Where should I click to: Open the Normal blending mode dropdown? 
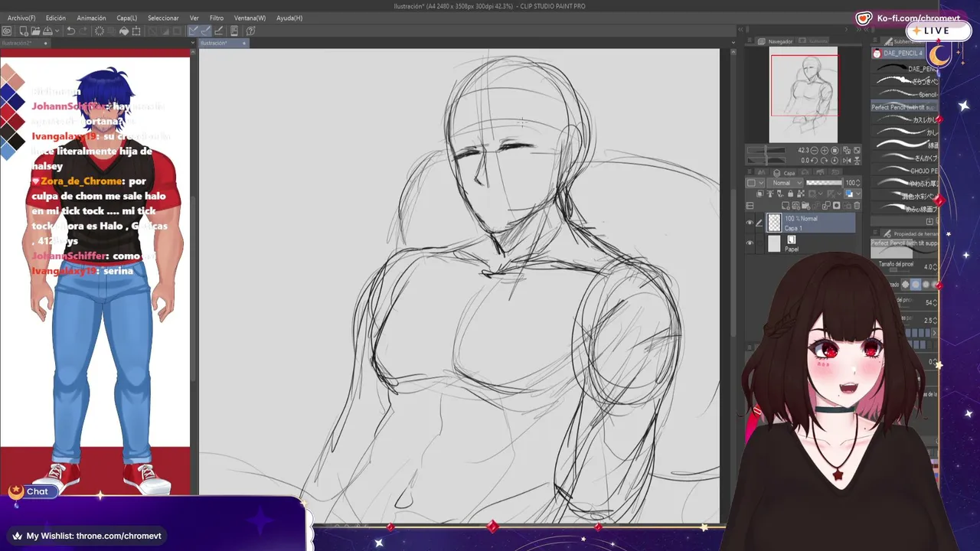tap(785, 183)
